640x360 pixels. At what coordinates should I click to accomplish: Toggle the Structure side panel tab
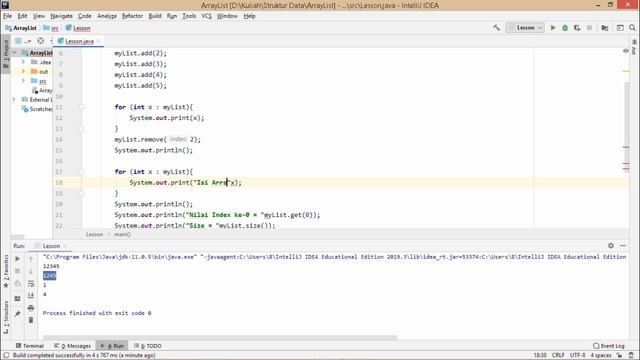point(6,318)
